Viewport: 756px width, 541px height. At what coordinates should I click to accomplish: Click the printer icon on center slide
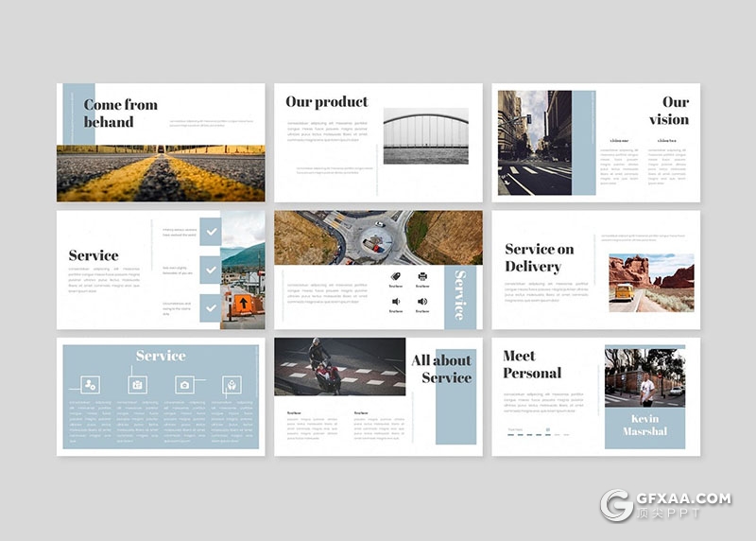click(x=422, y=276)
